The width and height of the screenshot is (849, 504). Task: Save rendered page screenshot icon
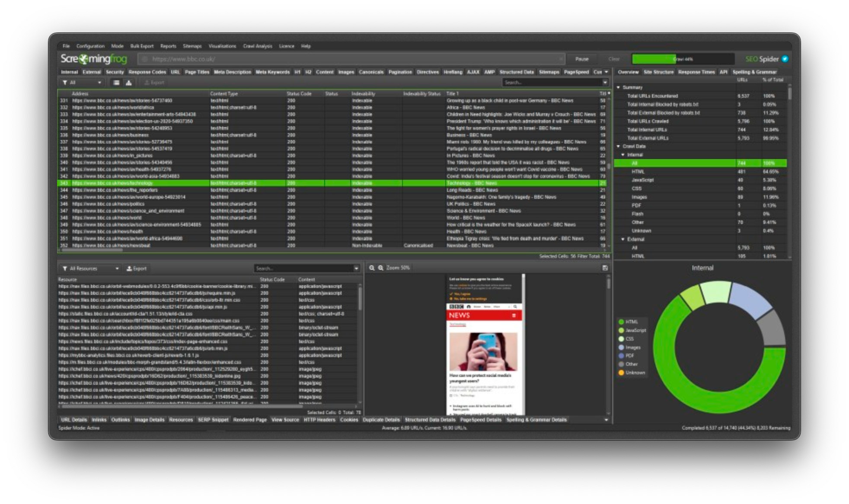coord(605,268)
